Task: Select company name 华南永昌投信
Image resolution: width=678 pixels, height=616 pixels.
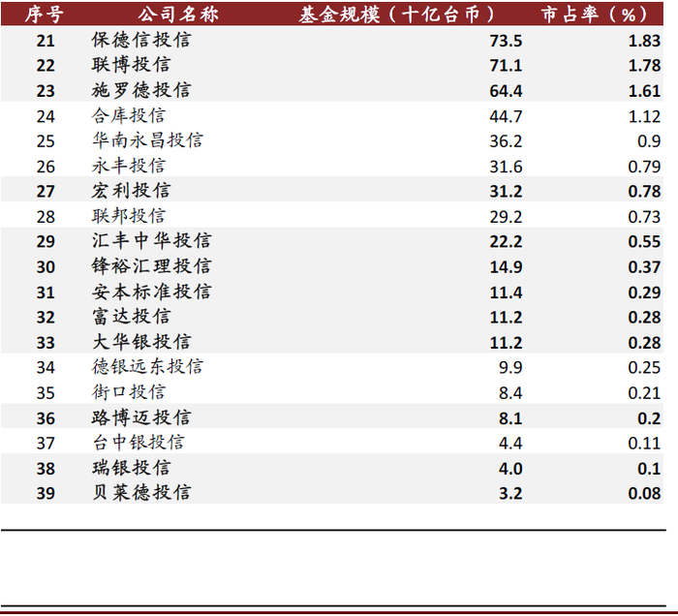Action: 147,140
